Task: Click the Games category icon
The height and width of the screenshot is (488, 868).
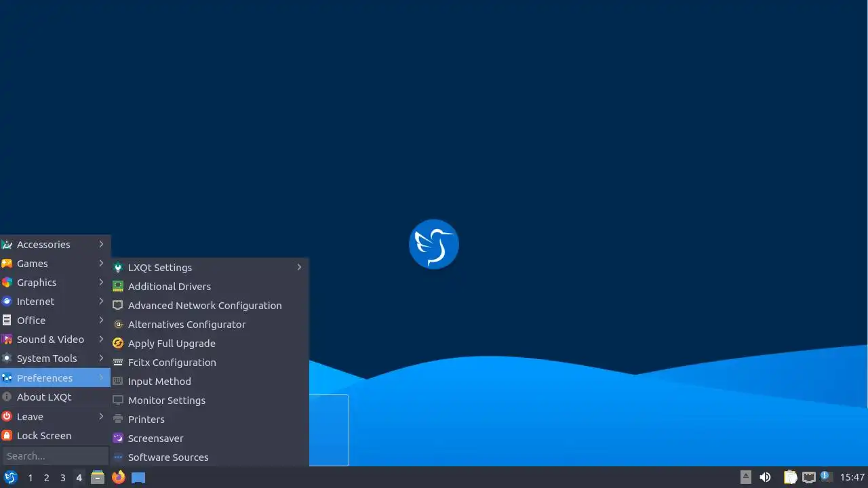Action: point(7,264)
